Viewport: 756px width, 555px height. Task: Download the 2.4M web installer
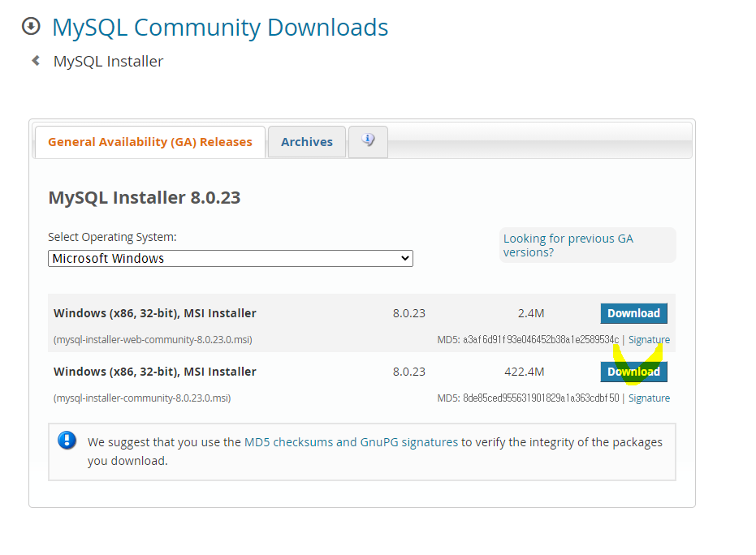tap(633, 313)
